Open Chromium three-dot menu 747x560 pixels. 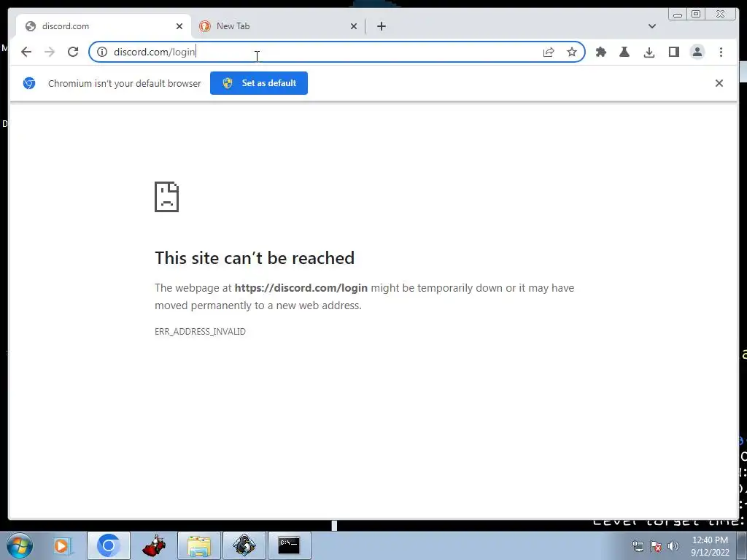coord(721,52)
